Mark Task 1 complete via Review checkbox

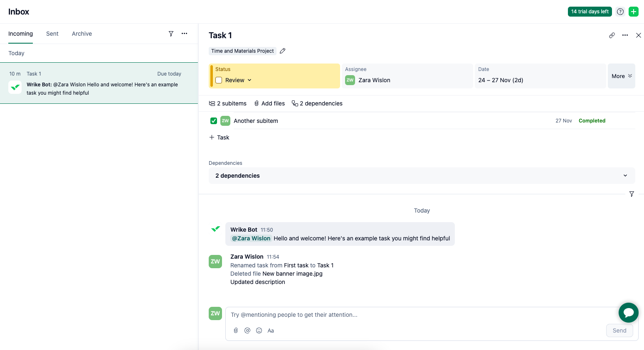[219, 80]
